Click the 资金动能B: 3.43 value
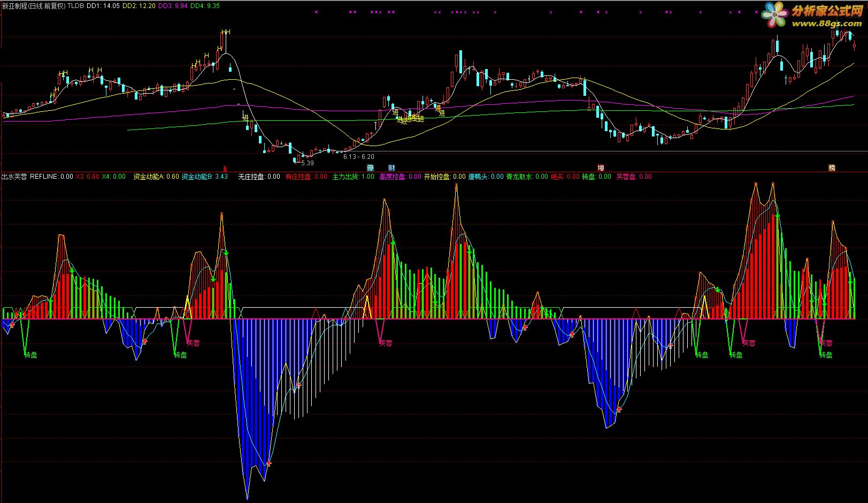 pyautogui.click(x=205, y=177)
